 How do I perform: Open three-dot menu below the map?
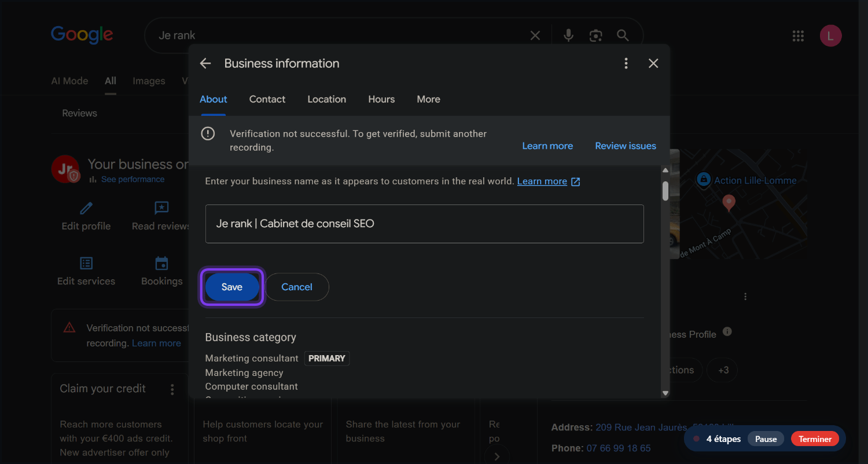coord(745,297)
